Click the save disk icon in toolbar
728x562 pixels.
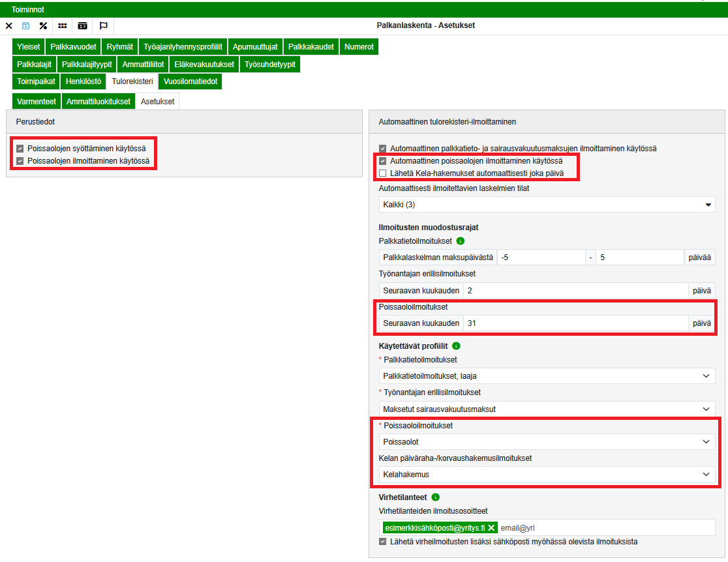(26, 25)
